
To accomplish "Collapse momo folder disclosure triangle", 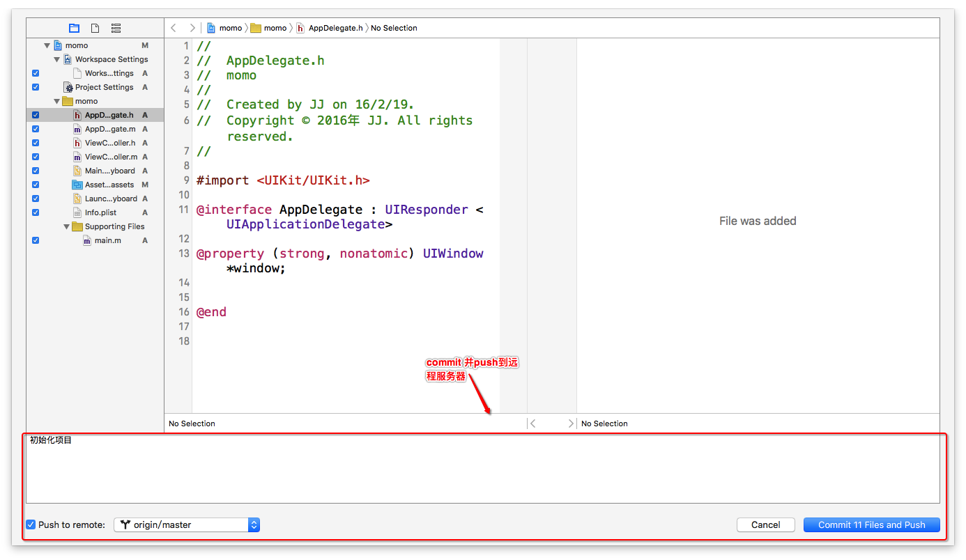I will [x=57, y=101].
